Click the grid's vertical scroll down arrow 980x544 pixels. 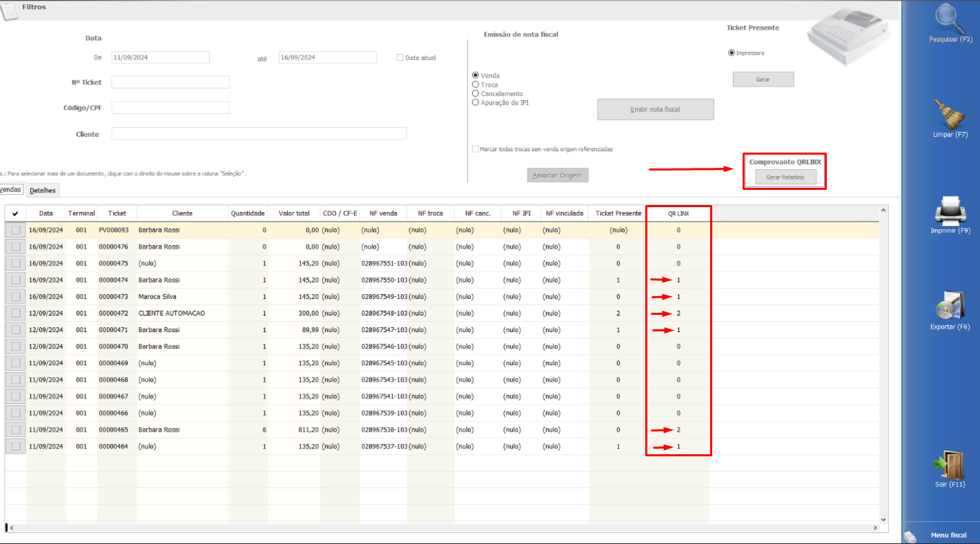pos(883,518)
